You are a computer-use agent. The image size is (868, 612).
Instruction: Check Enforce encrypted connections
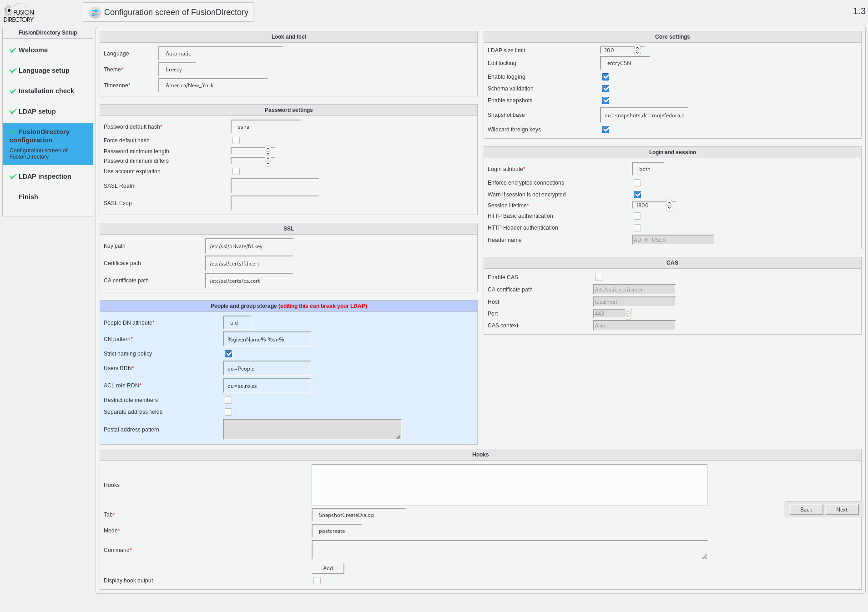pos(637,183)
